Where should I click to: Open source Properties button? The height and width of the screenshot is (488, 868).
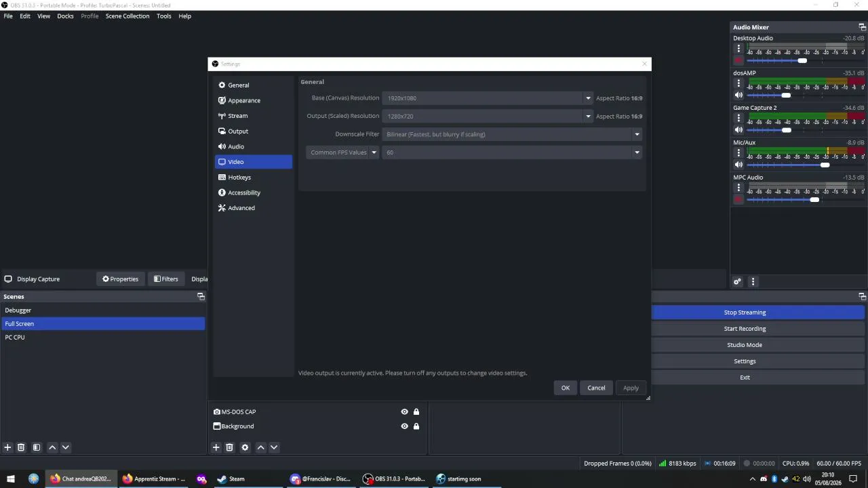click(x=120, y=279)
